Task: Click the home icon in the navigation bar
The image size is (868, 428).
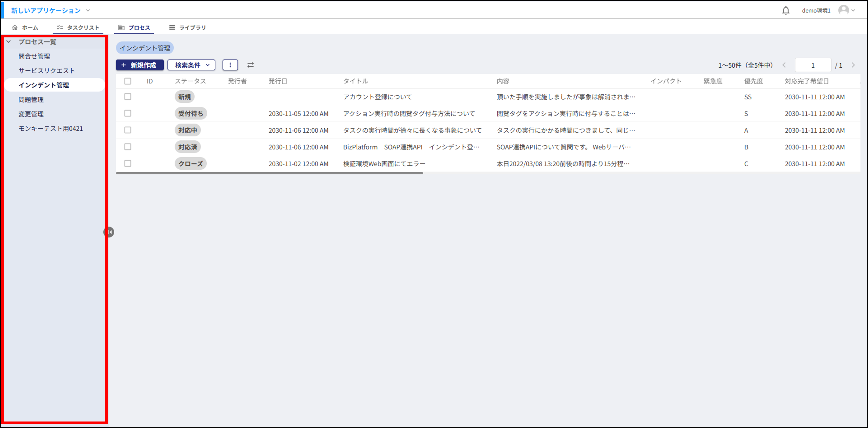Action: [x=15, y=27]
